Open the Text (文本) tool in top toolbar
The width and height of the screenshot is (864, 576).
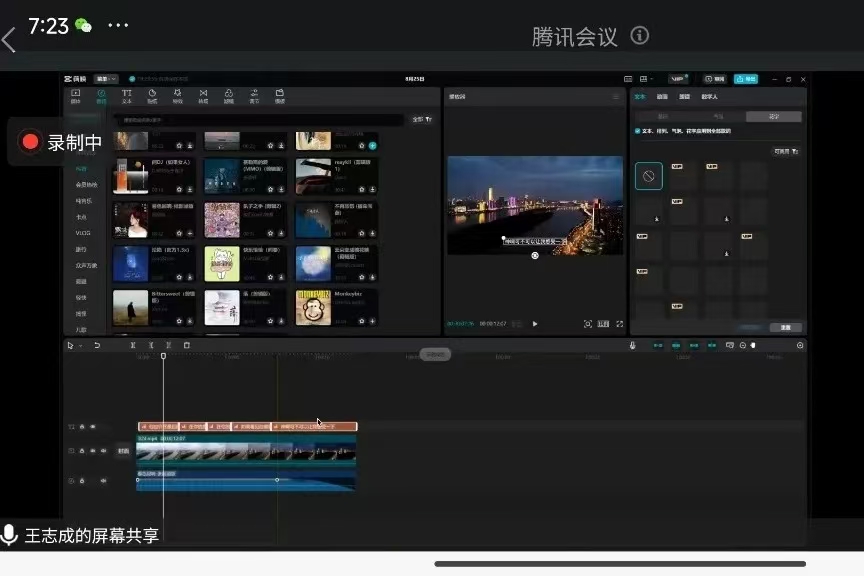point(127,96)
